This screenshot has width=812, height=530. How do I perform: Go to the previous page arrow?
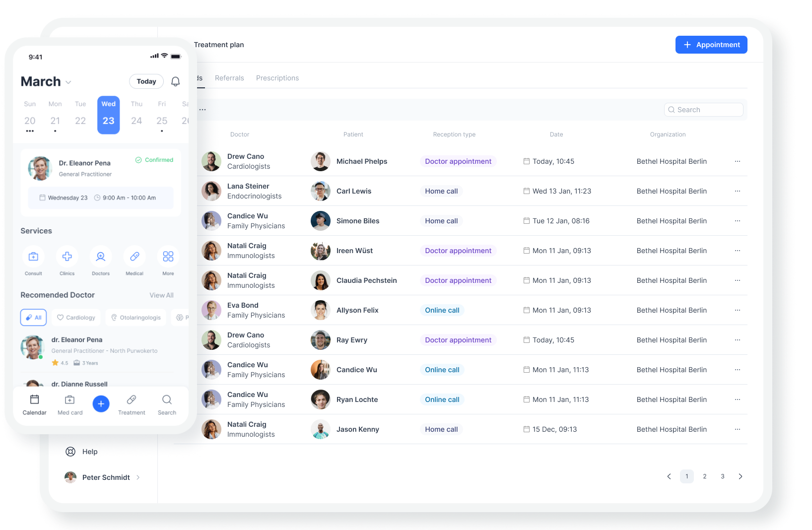[x=669, y=476]
